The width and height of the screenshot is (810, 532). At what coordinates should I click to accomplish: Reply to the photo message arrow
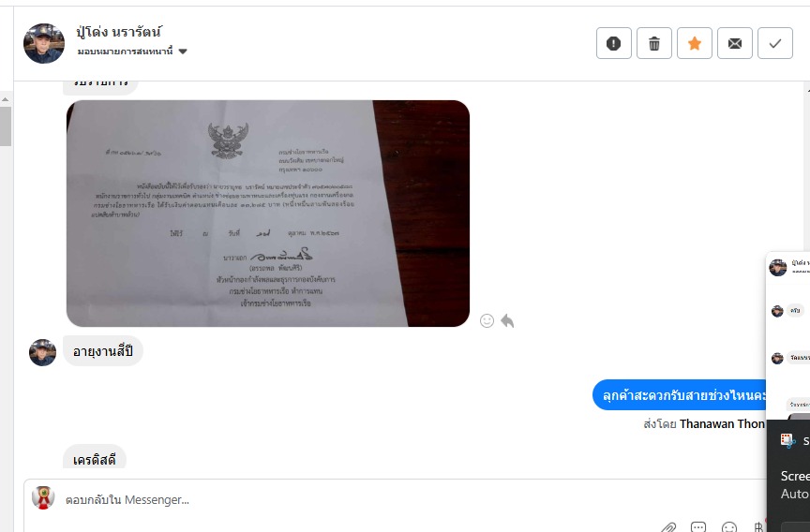click(507, 321)
